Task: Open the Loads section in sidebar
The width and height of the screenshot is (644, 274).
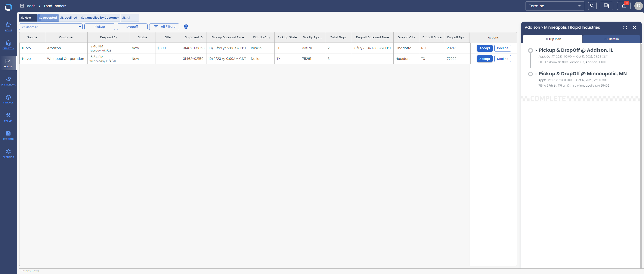Action: pos(8,63)
